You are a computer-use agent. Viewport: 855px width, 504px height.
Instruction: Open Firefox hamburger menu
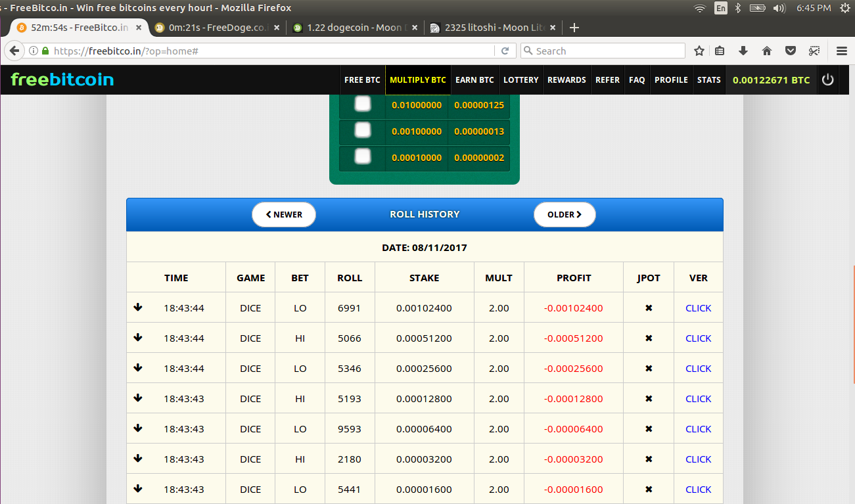tap(842, 51)
